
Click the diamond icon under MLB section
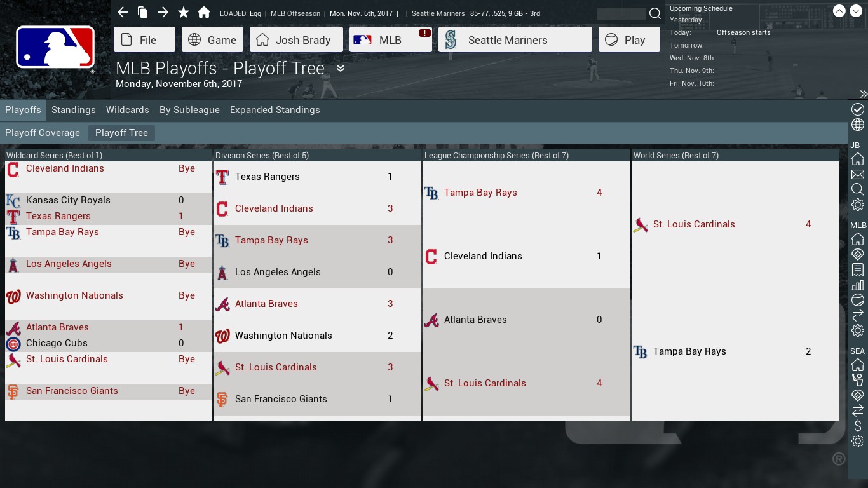coord(858,254)
